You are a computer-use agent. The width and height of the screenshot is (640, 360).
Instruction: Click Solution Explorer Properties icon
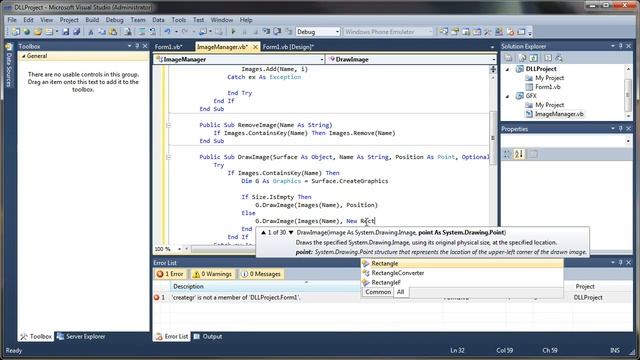pos(508,58)
